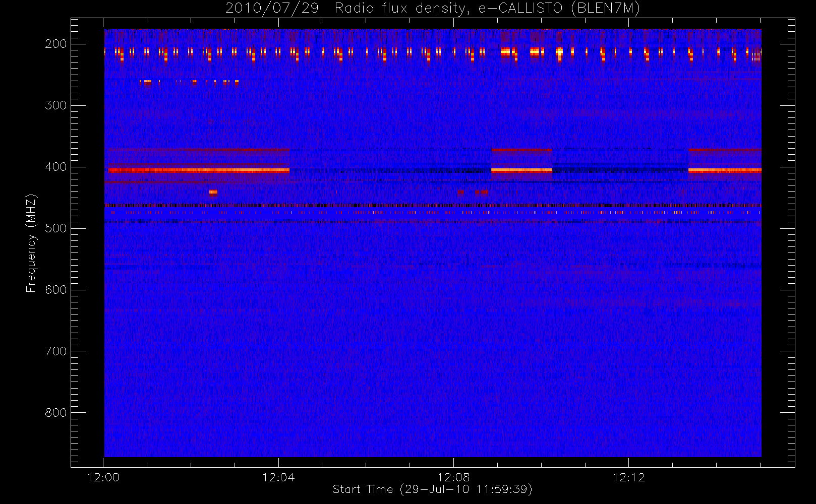Click the "Frequency (MHZ)" y-axis label

click(31, 243)
